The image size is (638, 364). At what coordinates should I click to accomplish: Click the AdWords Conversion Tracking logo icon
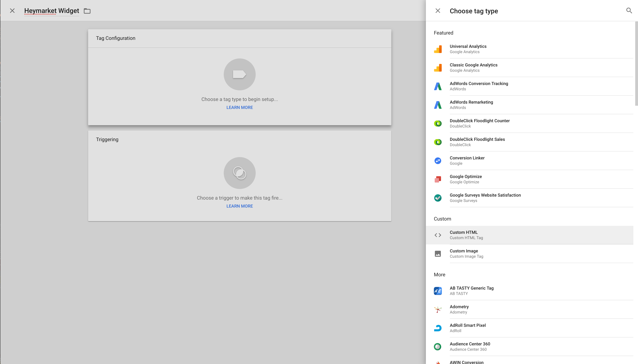click(438, 86)
